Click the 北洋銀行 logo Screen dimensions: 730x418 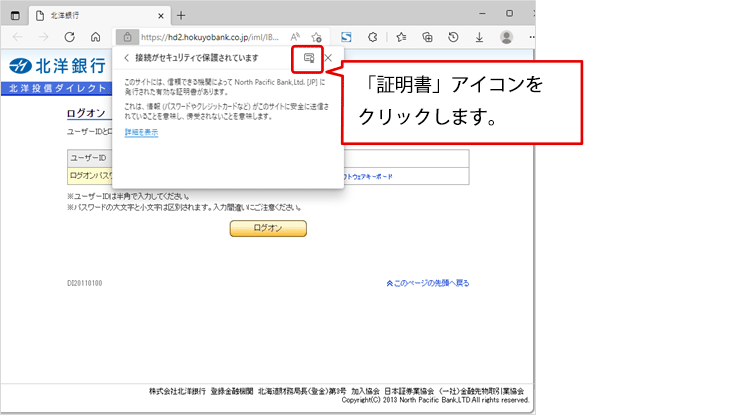tap(58, 66)
